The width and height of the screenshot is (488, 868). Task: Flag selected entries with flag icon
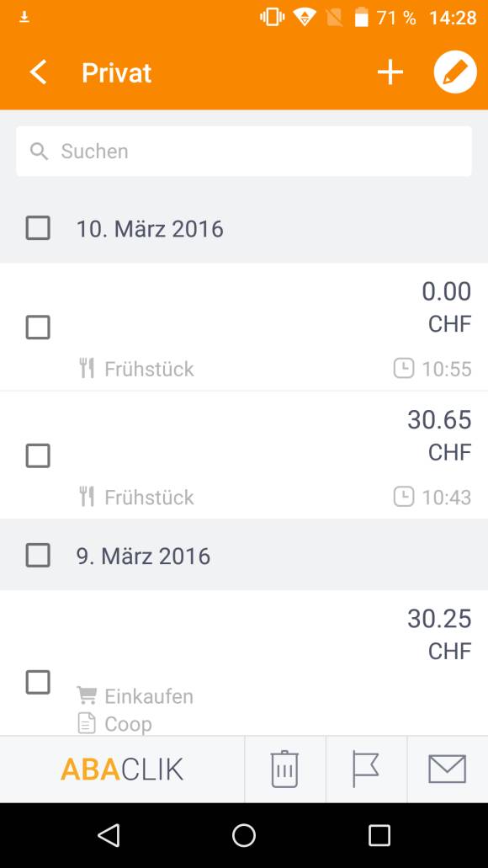366,769
